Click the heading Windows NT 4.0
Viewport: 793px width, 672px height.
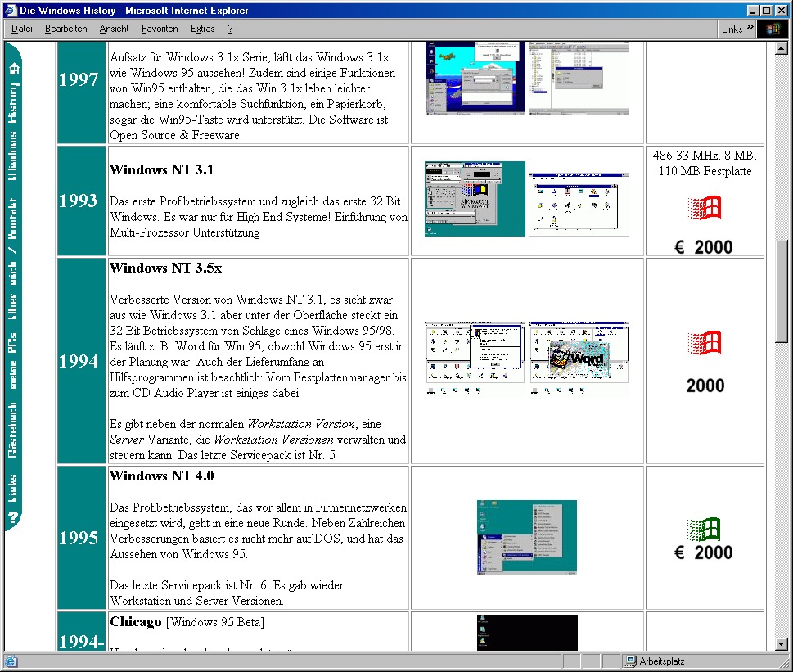(162, 476)
